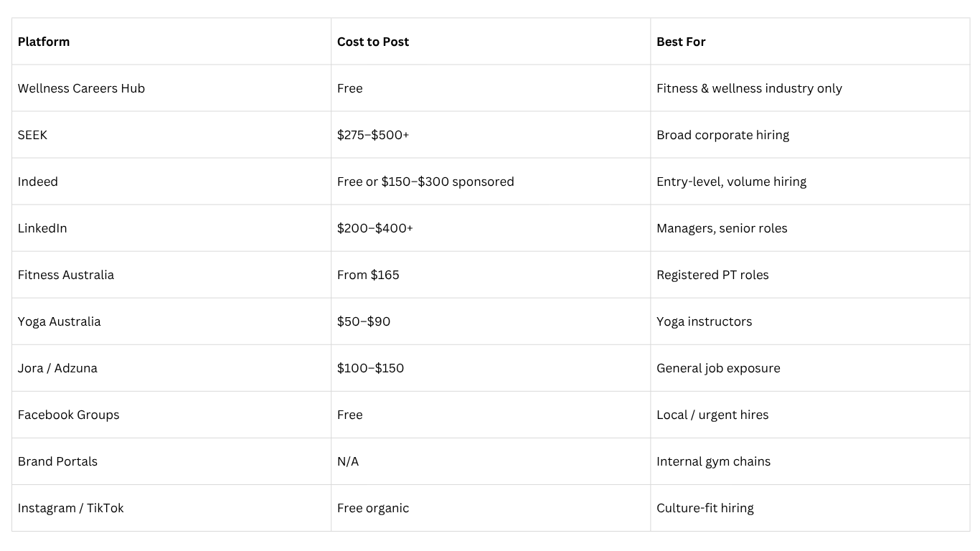The width and height of the screenshot is (980, 551).
Task: Click the Yoga instructors cell
Action: (704, 321)
